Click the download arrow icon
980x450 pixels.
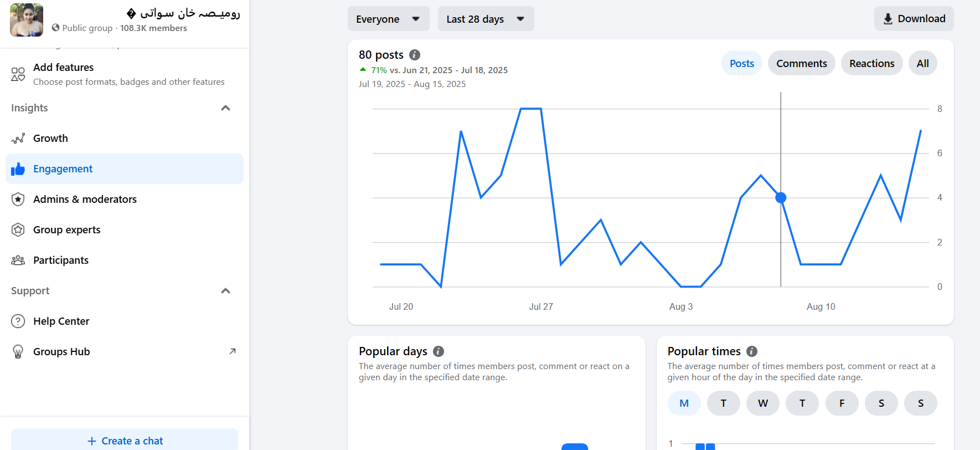(888, 19)
